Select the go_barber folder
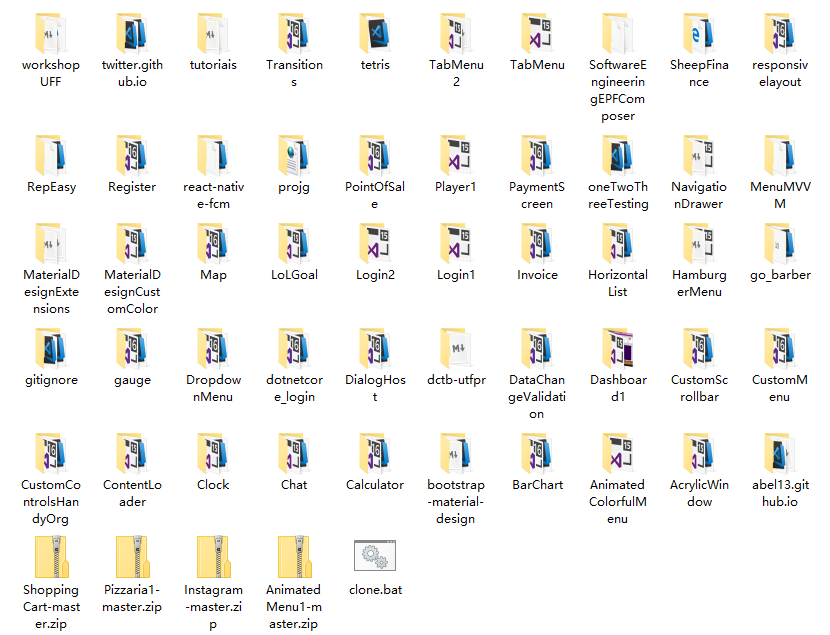The image size is (830, 635). coord(780,243)
